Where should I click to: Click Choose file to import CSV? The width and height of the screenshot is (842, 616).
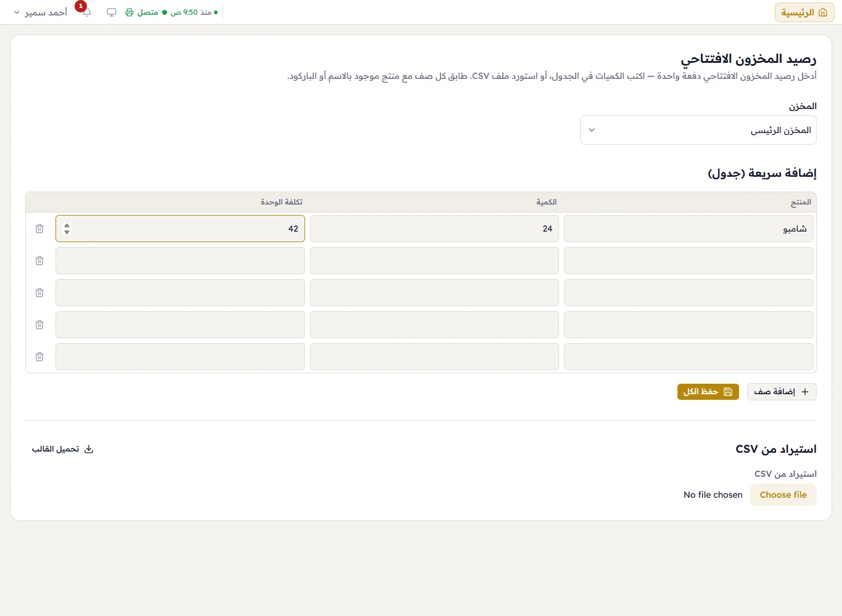(783, 495)
